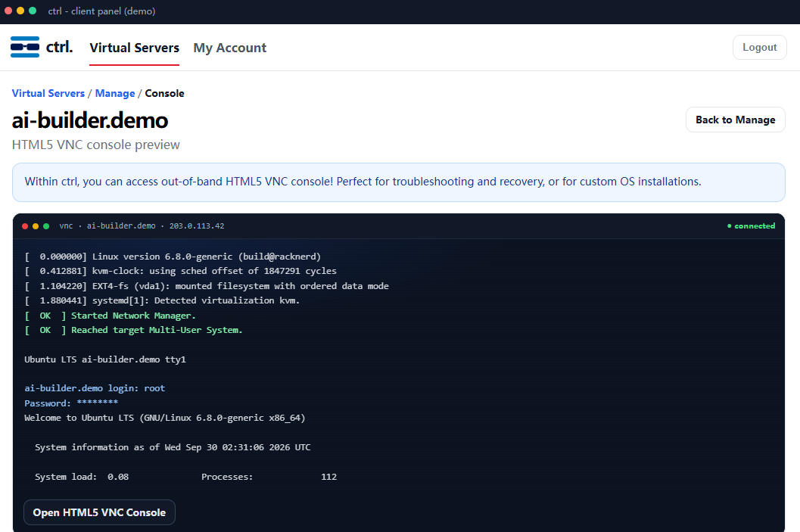Image resolution: width=800 pixels, height=532 pixels.
Task: Click the green connected status indicator
Action: point(751,226)
